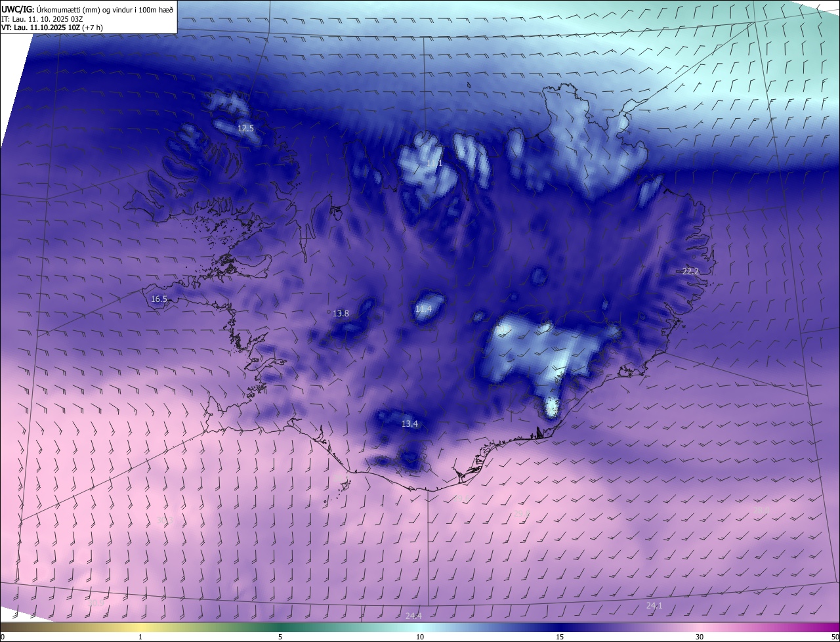The width and height of the screenshot is (840, 642).
Task: Click the 16.5 value label on the map
Action: [x=159, y=299]
